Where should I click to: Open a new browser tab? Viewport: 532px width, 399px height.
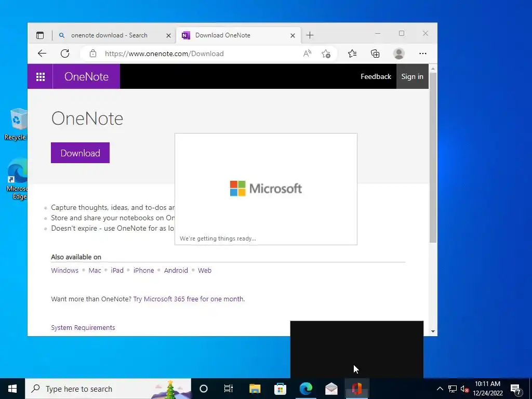pos(310,35)
